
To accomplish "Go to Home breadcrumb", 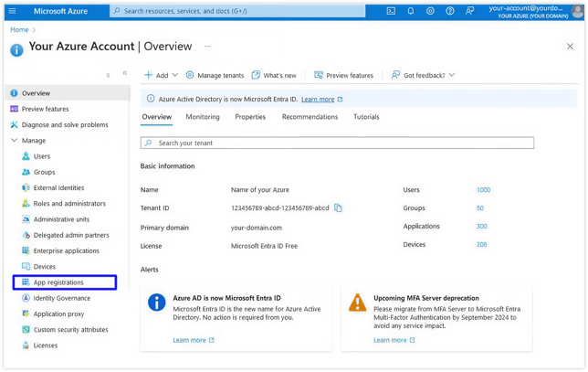I will (19, 29).
